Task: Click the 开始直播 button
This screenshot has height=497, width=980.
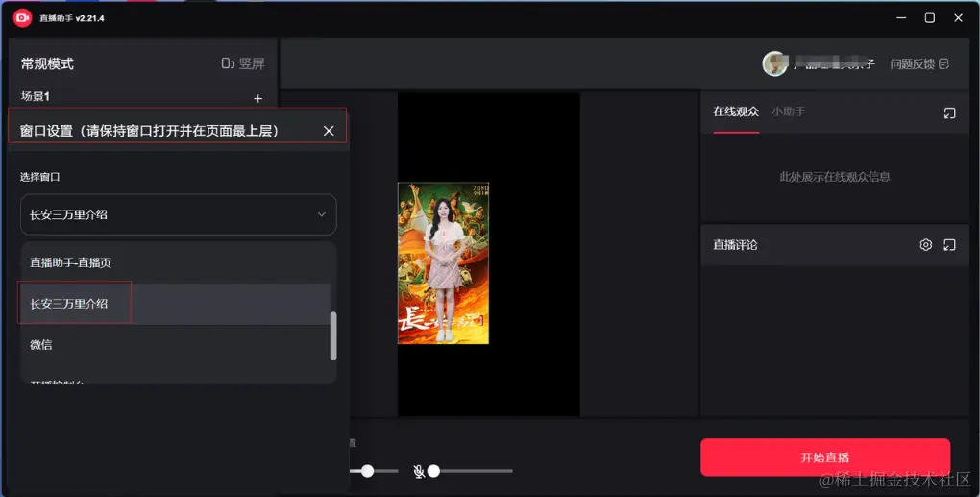Action: [825, 458]
